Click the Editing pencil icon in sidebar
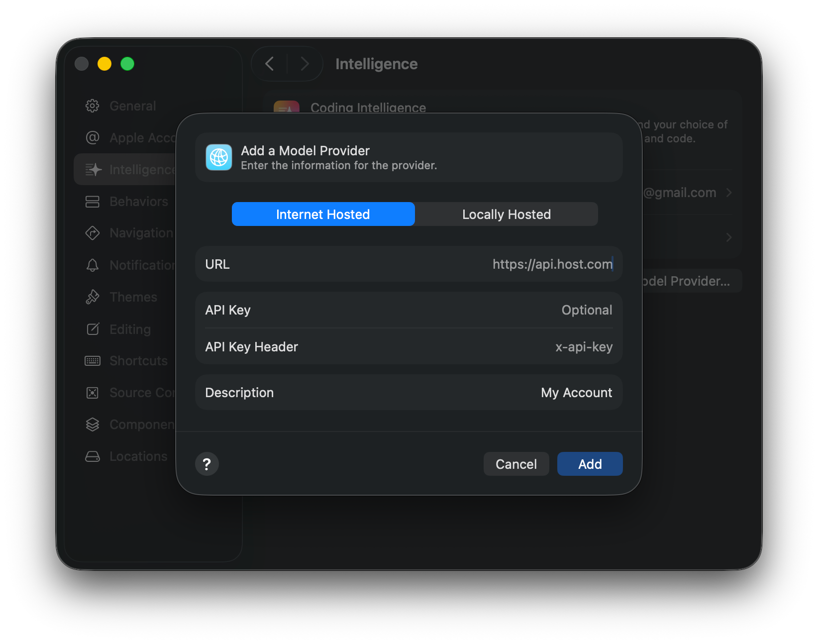Screen dimensions: 818x644 [x=93, y=328]
